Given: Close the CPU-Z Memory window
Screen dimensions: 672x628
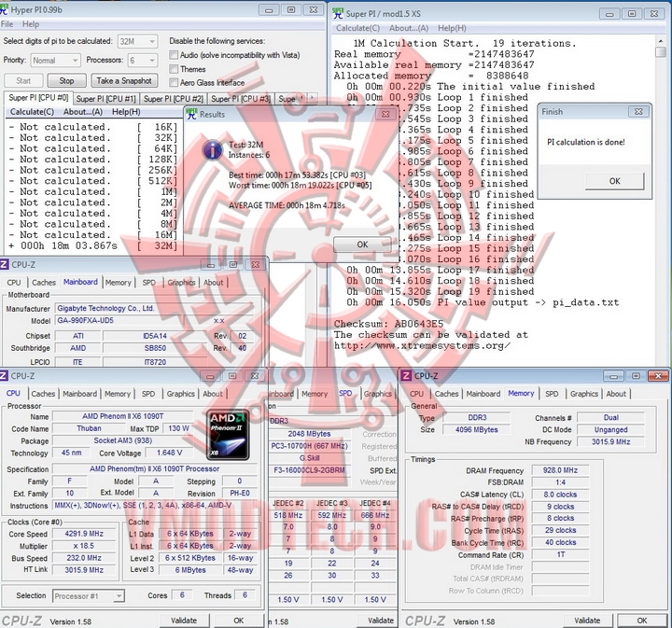Looking at the screenshot, I should [658, 376].
